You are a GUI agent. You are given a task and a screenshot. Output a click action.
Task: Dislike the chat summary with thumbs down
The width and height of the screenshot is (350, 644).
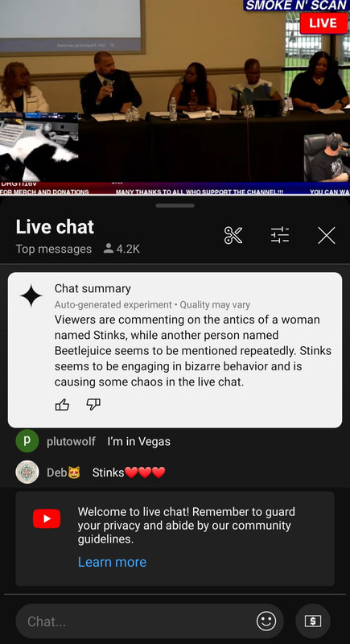click(x=93, y=405)
